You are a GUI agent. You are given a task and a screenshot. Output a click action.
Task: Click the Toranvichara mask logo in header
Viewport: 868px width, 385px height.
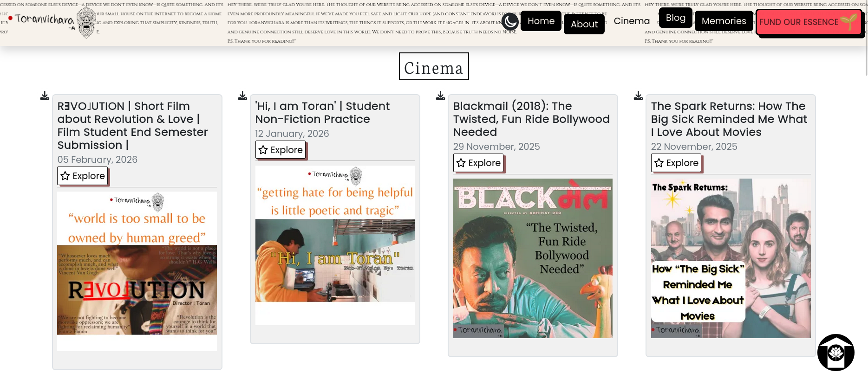coord(86,22)
